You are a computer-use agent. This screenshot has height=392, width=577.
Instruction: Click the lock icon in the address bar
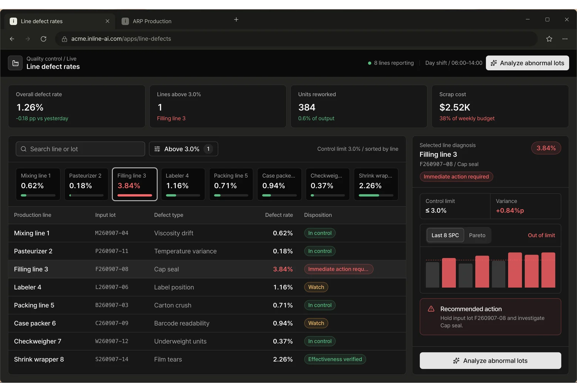64,39
